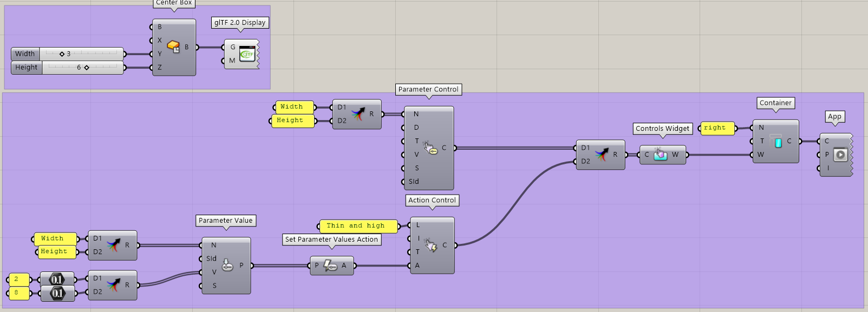Select the Controls Widget component icon
This screenshot has height=312, width=868.
[661, 155]
